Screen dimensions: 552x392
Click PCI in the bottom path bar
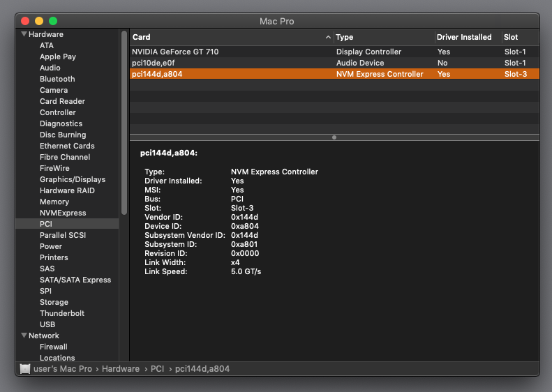click(x=158, y=368)
